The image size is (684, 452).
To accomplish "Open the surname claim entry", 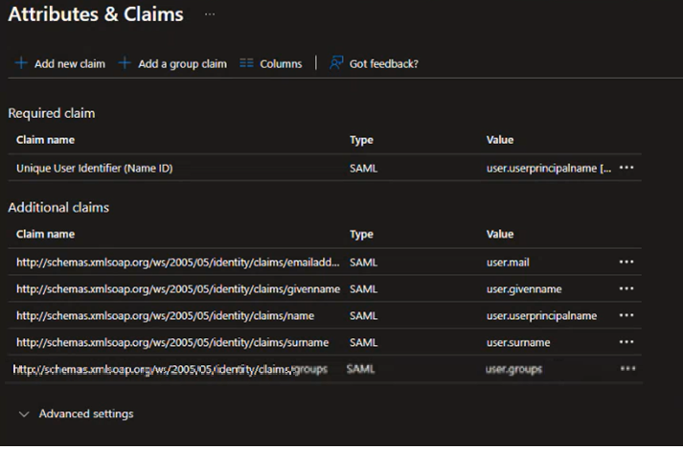I will point(178,343).
